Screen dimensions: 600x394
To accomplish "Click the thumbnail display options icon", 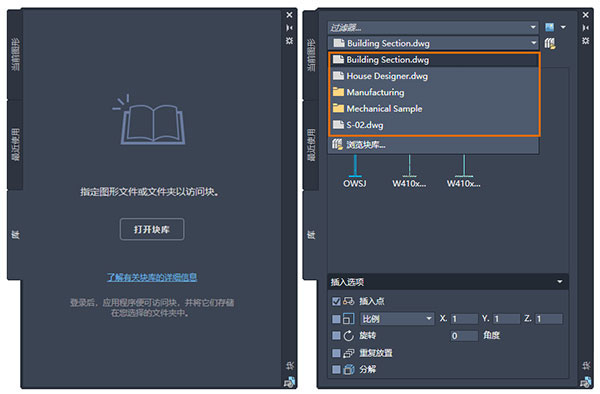I will click(549, 27).
